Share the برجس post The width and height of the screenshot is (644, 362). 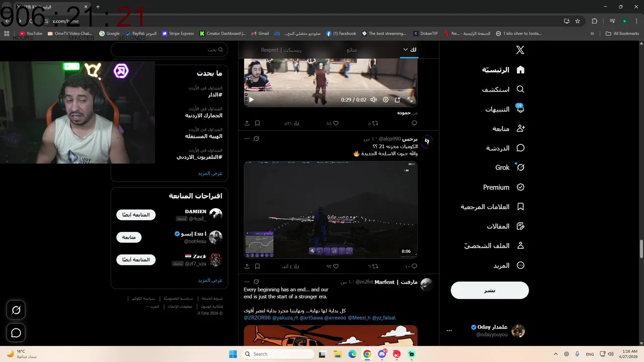[x=247, y=266]
